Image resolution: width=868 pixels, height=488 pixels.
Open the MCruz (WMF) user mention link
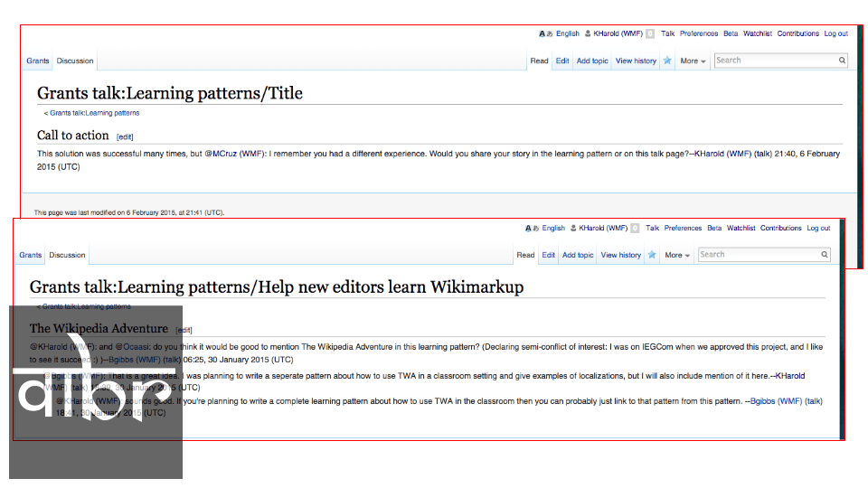[238, 154]
